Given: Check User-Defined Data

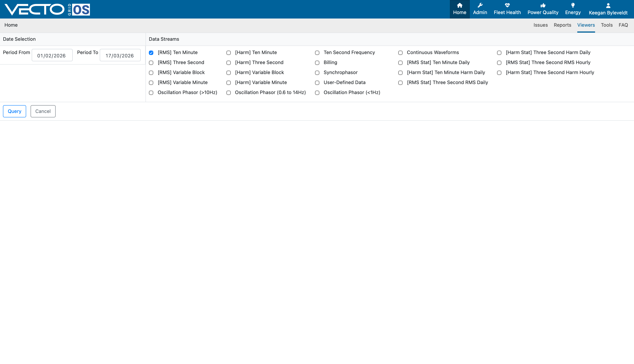Looking at the screenshot, I should 317,83.
